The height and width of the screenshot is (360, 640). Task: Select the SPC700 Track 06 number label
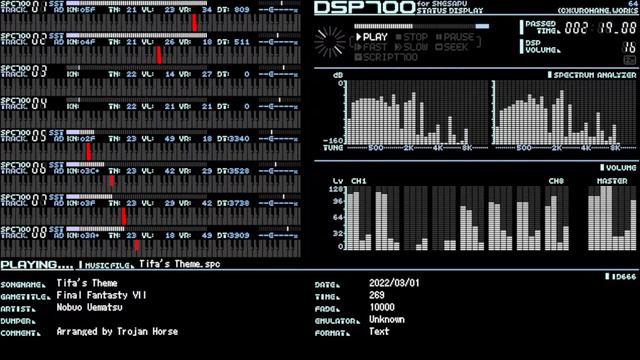point(24,168)
